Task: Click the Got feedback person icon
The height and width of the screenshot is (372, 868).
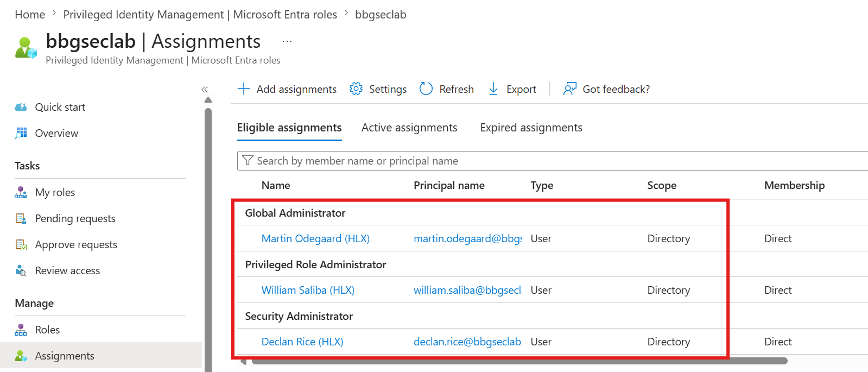Action: [x=569, y=89]
